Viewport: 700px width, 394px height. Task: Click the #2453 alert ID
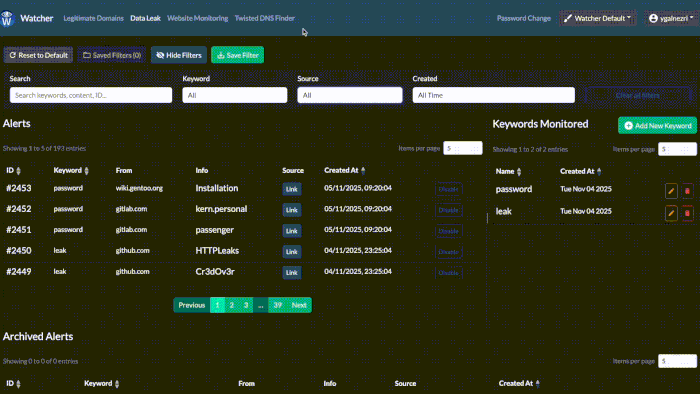coord(19,188)
